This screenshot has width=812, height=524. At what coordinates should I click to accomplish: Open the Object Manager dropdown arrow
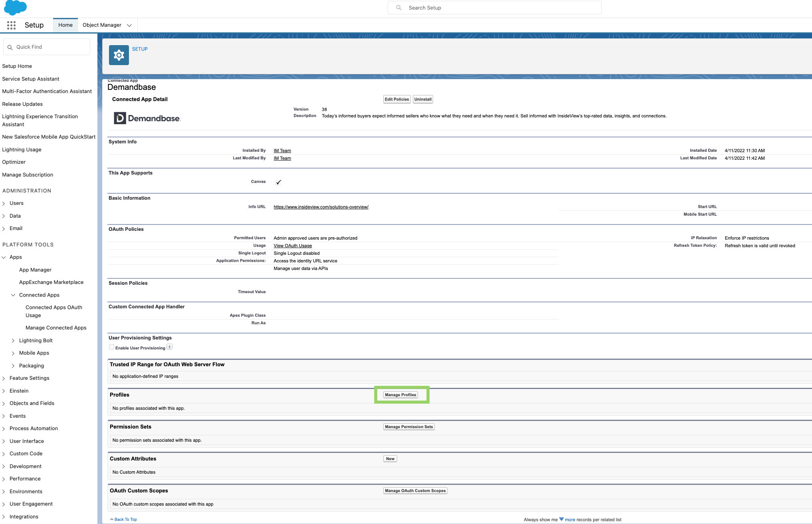[x=129, y=26]
